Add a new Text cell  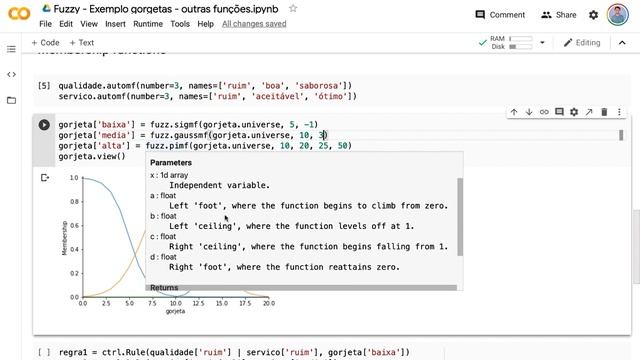[x=82, y=42]
